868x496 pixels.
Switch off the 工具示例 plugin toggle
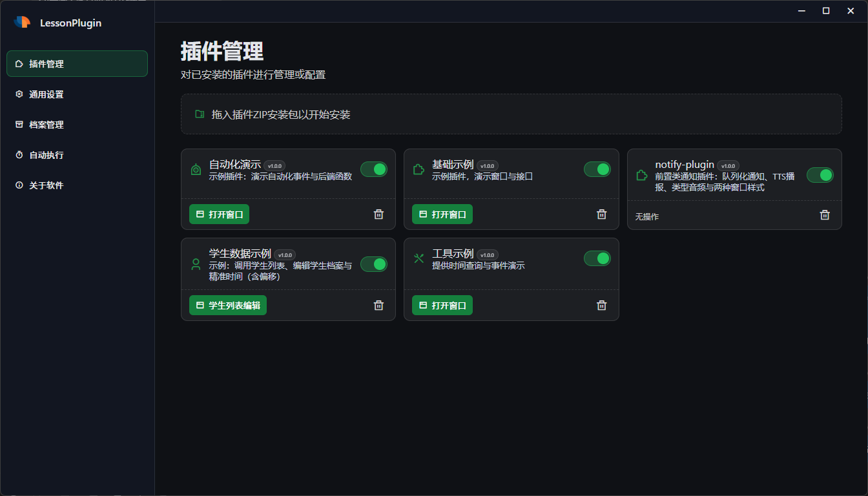(597, 258)
